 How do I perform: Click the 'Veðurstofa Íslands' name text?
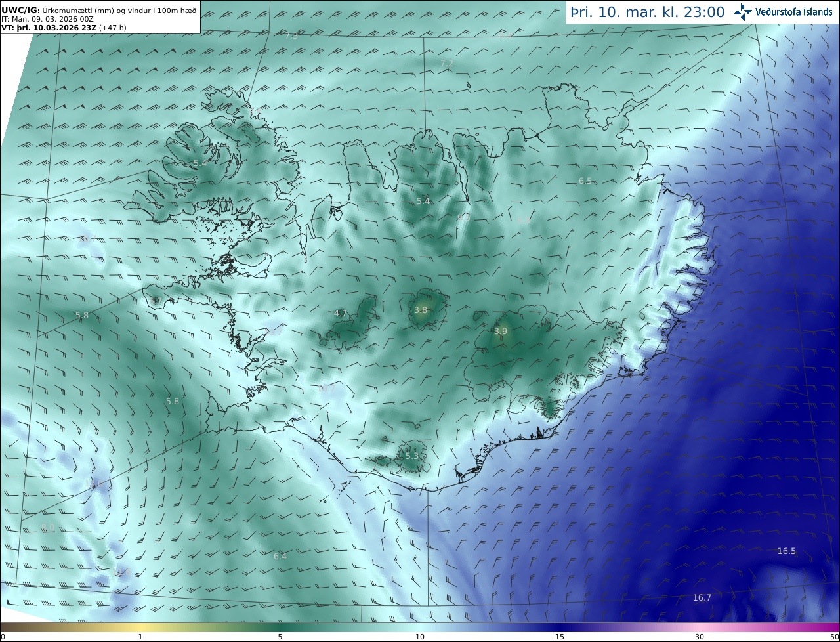[794, 12]
